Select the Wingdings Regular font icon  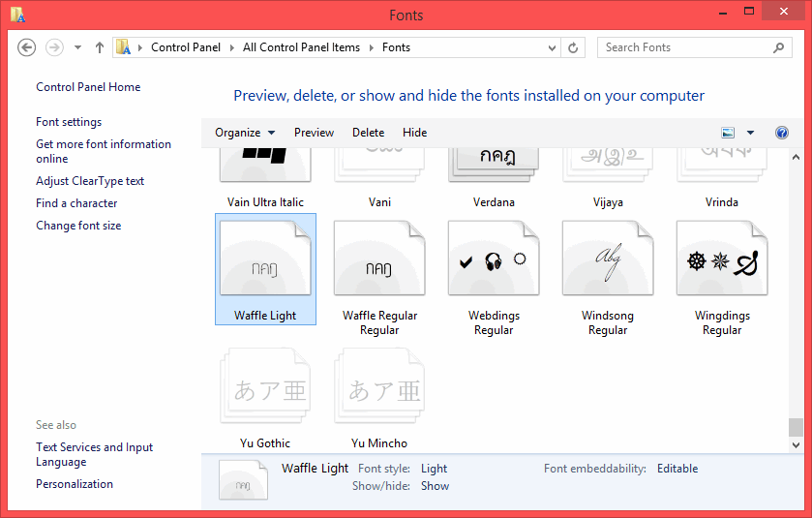point(722,258)
